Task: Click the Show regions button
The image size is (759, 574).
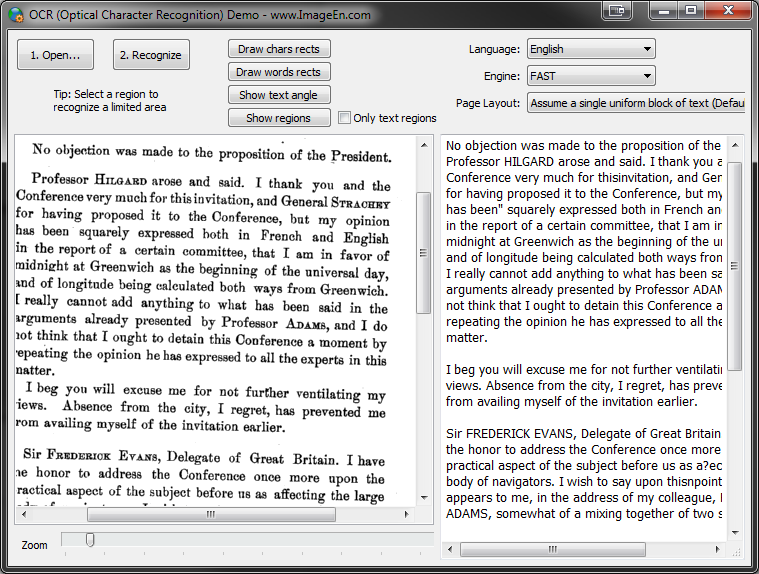Action: [279, 118]
